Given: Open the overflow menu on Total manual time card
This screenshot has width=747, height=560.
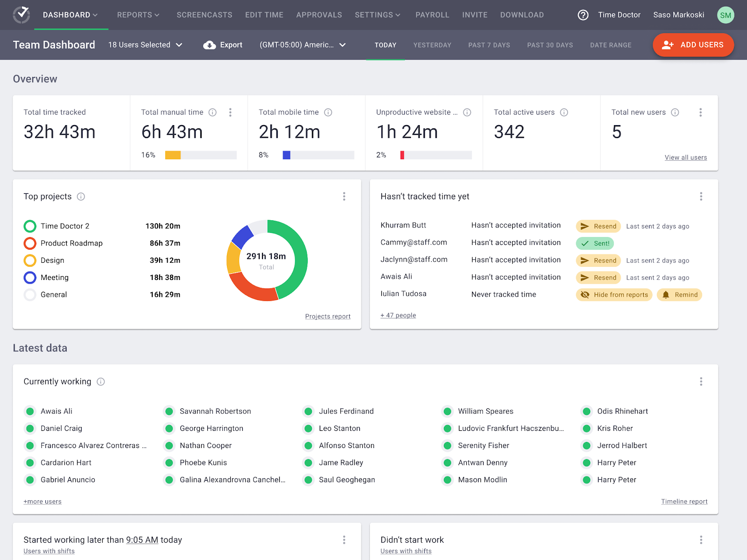Looking at the screenshot, I should [230, 112].
